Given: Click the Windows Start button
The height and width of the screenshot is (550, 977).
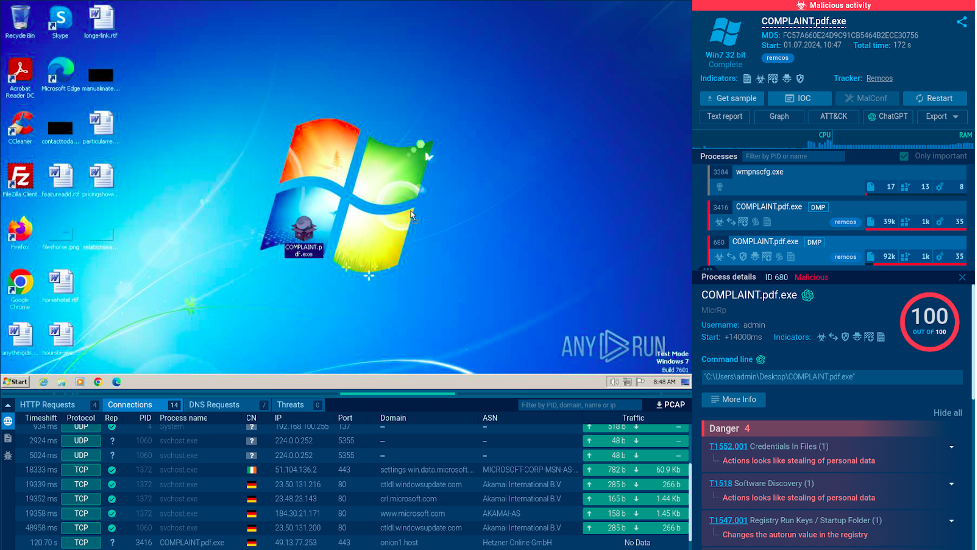Looking at the screenshot, I should click(16, 382).
